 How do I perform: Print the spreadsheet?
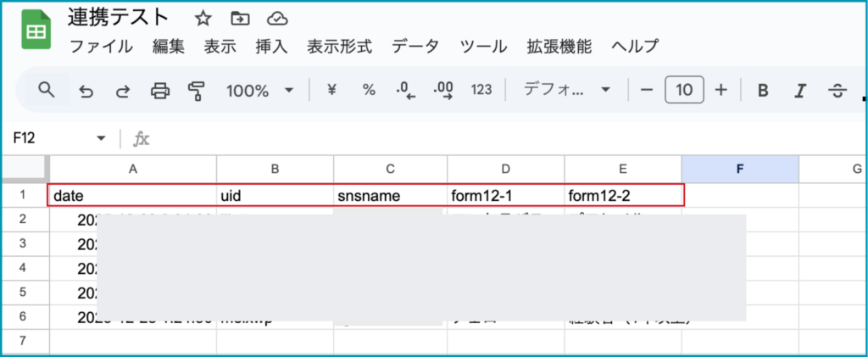click(x=160, y=90)
